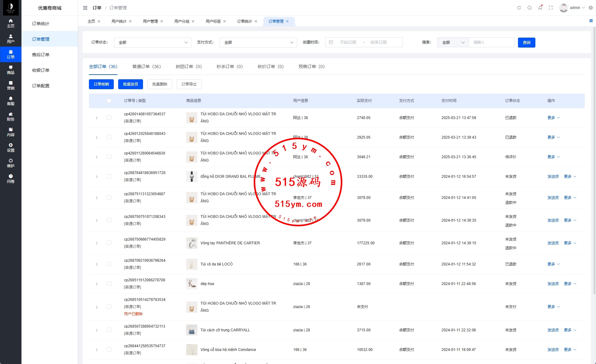Click 发送货 for the dép hoa order
This screenshot has width=596, height=364.
point(553,284)
